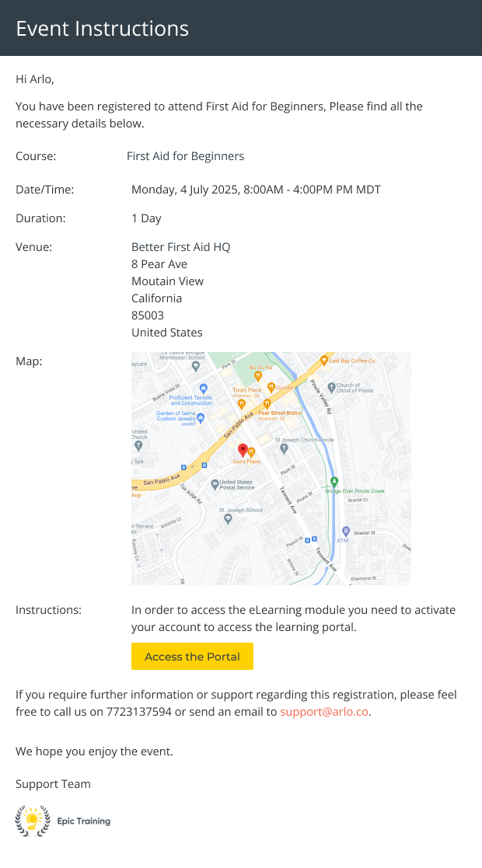Click the St. Joseph School map marker
The height and width of the screenshot is (868, 482).
tap(228, 518)
